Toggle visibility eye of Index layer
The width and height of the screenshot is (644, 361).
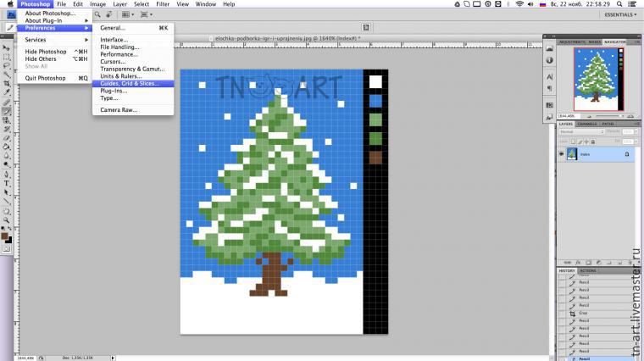click(x=562, y=153)
